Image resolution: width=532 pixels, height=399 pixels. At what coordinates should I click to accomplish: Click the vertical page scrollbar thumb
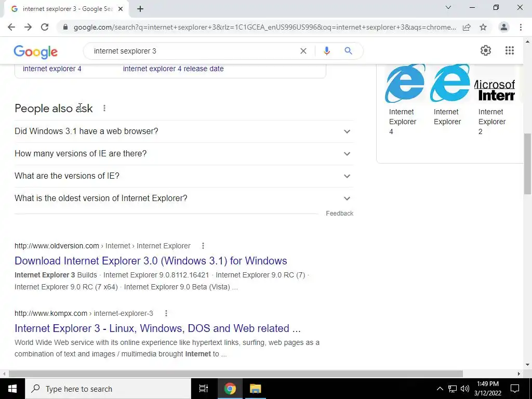pos(527,164)
